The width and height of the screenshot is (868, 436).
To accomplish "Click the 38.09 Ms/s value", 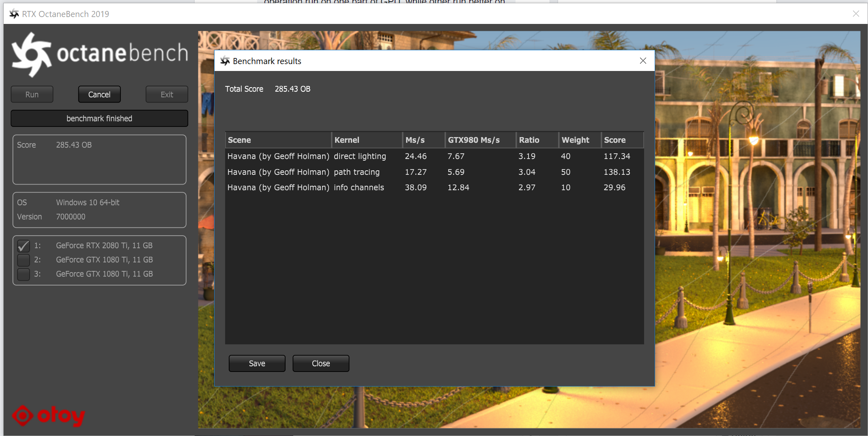I will (x=416, y=187).
